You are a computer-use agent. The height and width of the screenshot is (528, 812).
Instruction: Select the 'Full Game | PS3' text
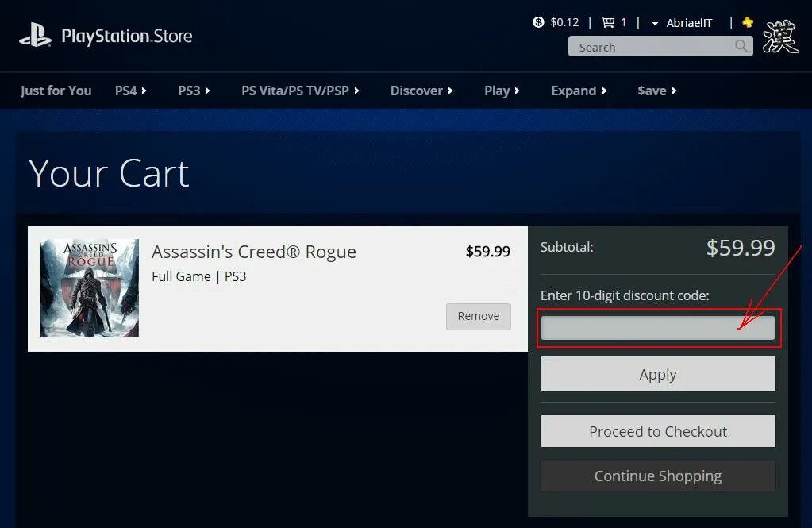[199, 276]
